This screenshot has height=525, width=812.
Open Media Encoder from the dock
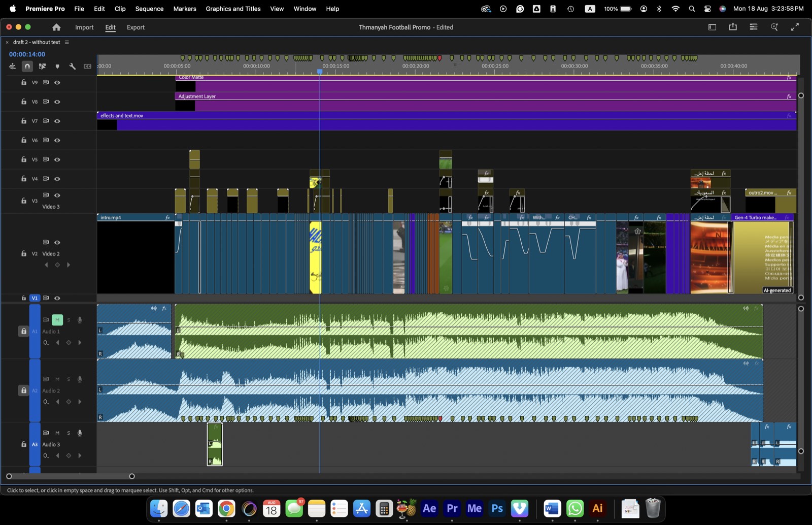point(475,508)
